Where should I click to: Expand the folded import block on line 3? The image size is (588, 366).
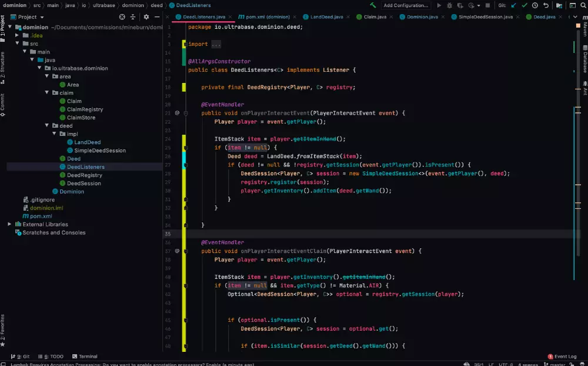coord(216,44)
